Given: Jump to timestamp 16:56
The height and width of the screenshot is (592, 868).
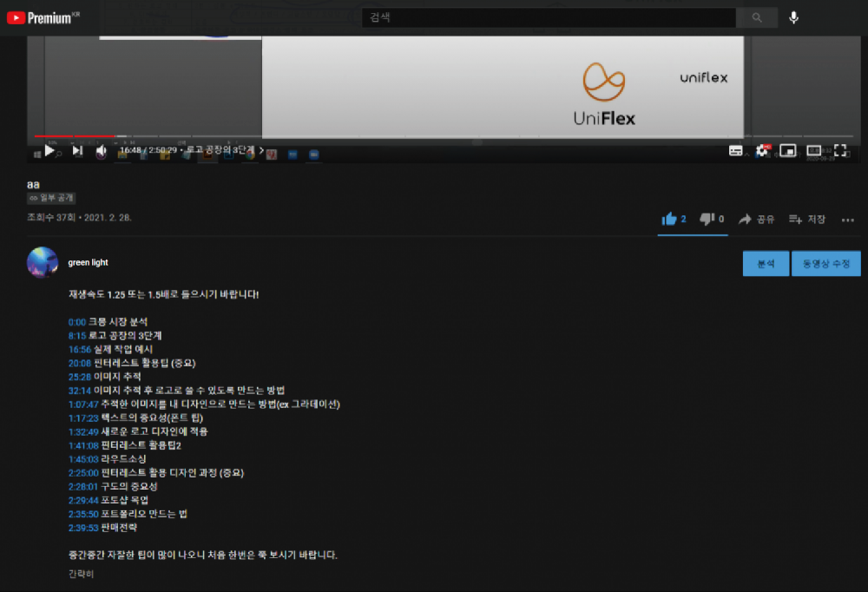Looking at the screenshot, I should 80,350.
